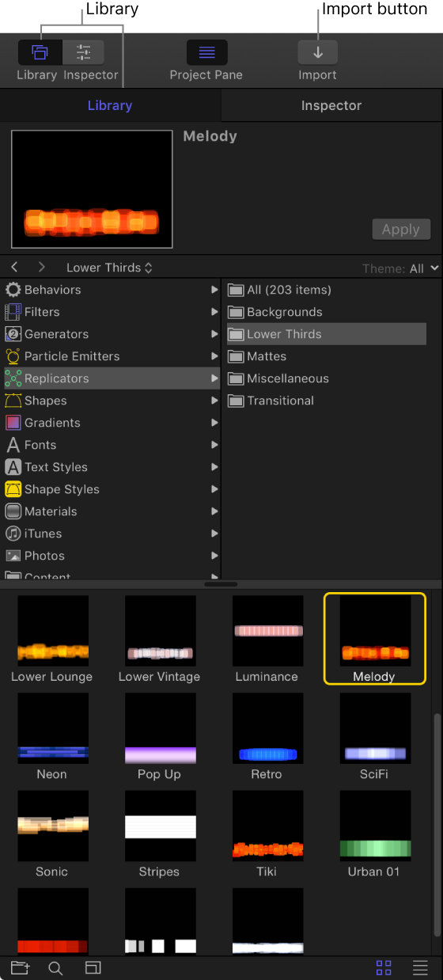Switch to the Inspector tab
Image resolution: width=443 pixels, height=980 pixels.
click(331, 105)
